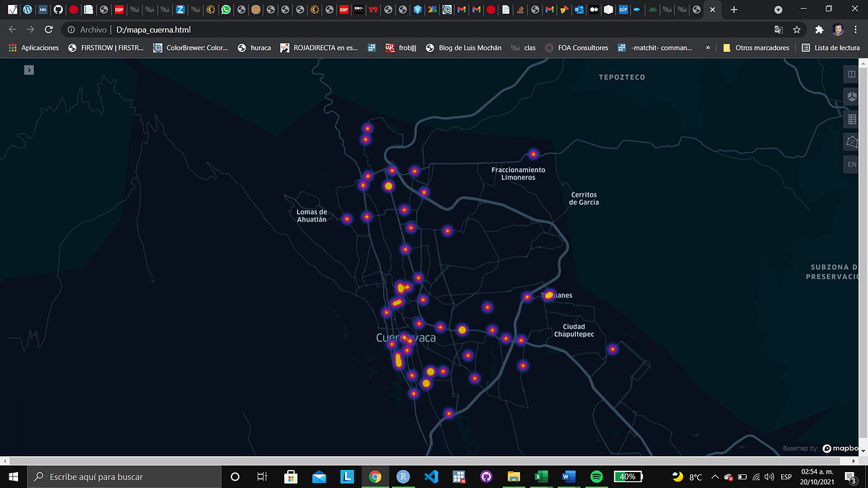868x488 pixels.
Task: Enable 3D perspective with the cube icon
Action: point(851,96)
